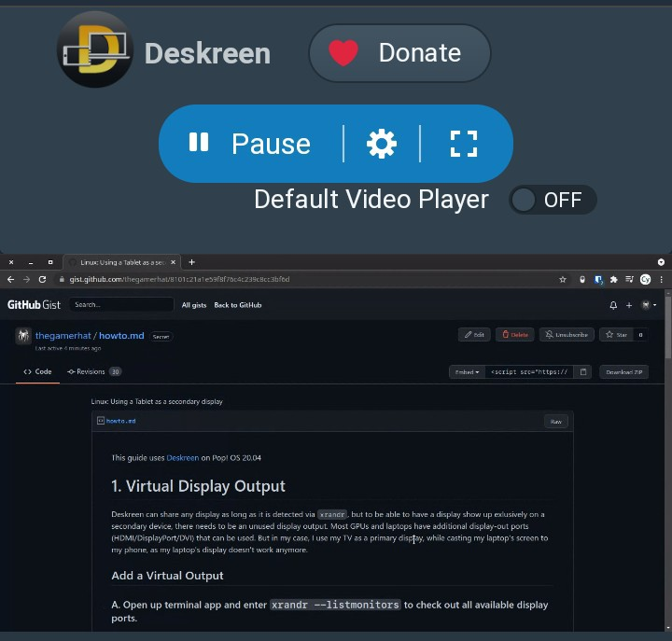Bookmark this page with the star icon
Image resolution: width=672 pixels, height=641 pixels.
tap(563, 279)
